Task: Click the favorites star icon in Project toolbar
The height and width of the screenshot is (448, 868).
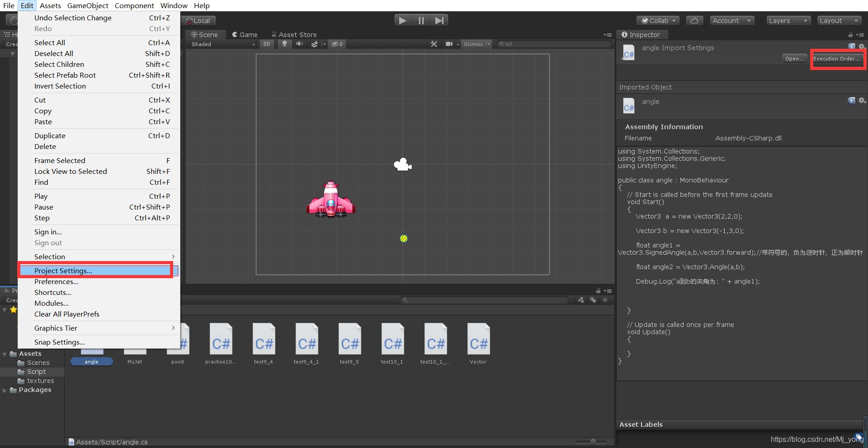Action: 605,300
